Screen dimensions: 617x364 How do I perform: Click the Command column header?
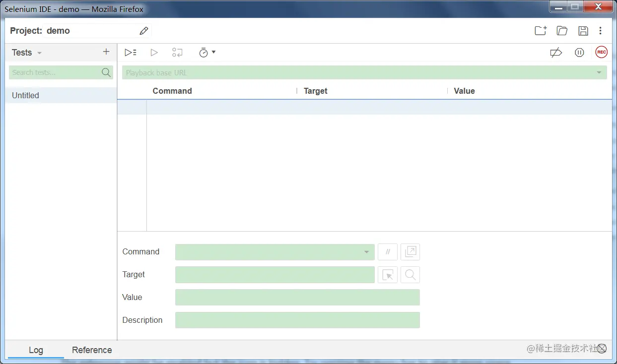click(x=172, y=91)
